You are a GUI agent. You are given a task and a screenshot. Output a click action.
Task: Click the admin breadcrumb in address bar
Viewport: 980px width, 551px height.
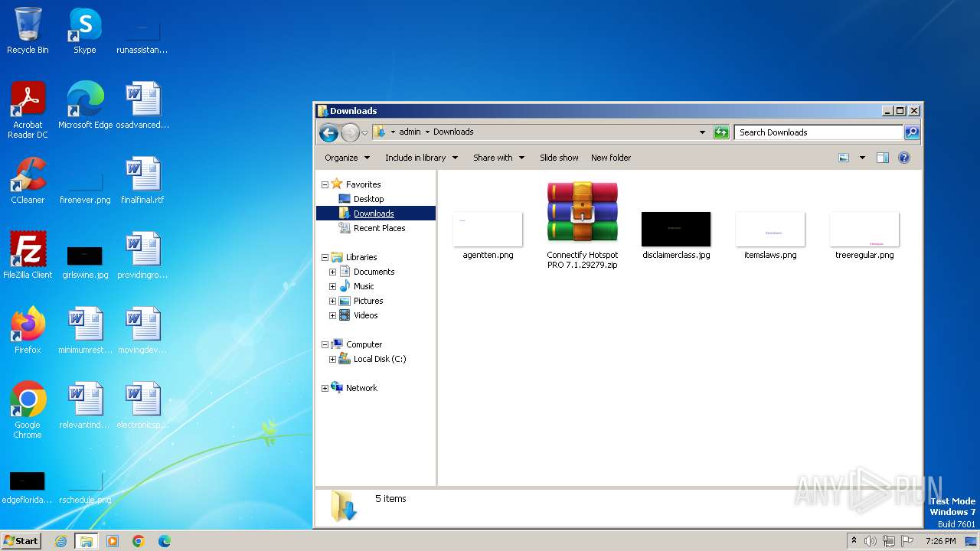tap(410, 132)
